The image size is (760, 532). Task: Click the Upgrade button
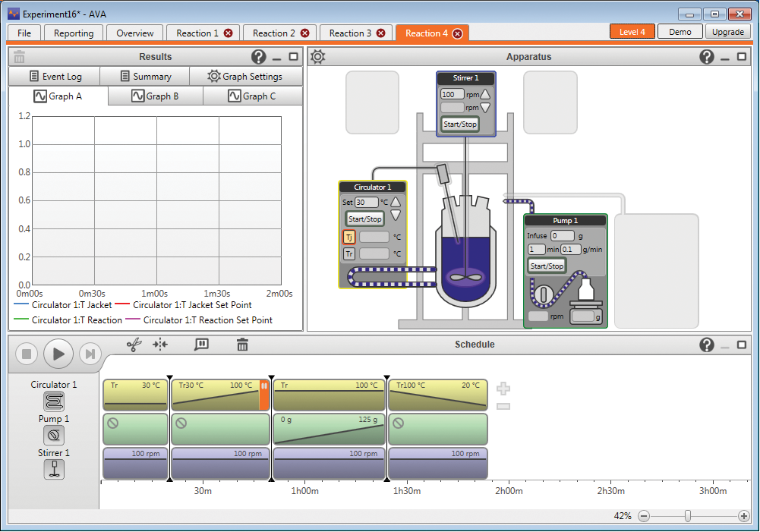727,32
